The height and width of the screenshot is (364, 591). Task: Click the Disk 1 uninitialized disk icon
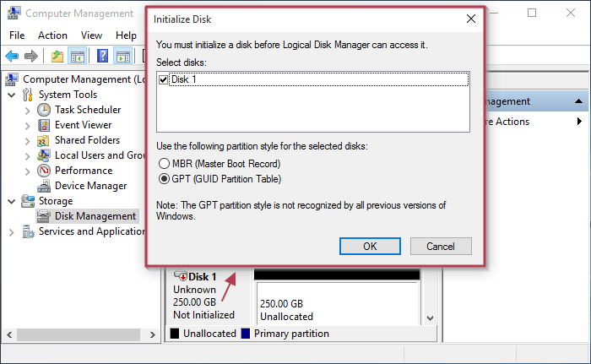pyautogui.click(x=180, y=276)
